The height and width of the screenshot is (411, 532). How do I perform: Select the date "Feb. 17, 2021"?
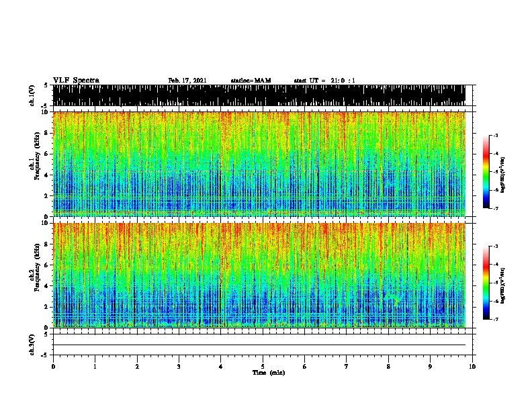(x=187, y=81)
